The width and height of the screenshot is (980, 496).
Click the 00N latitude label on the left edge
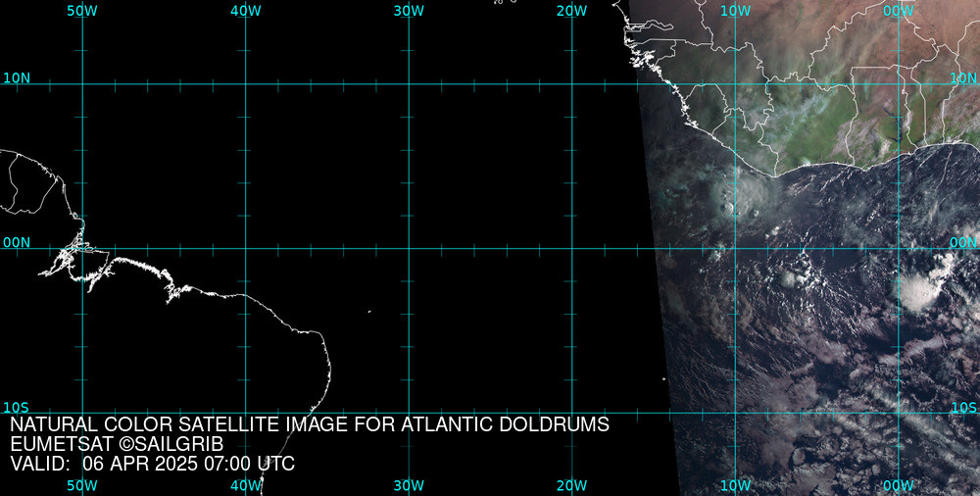click(17, 243)
